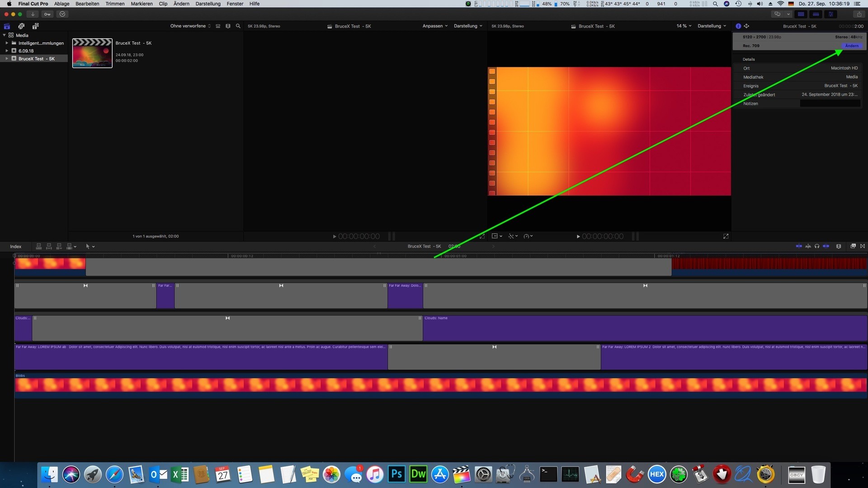Open the keyword editor key icon

[47, 14]
